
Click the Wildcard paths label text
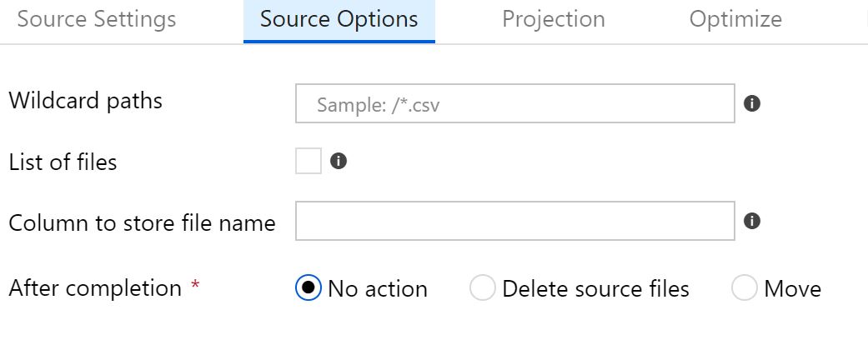coord(85,101)
